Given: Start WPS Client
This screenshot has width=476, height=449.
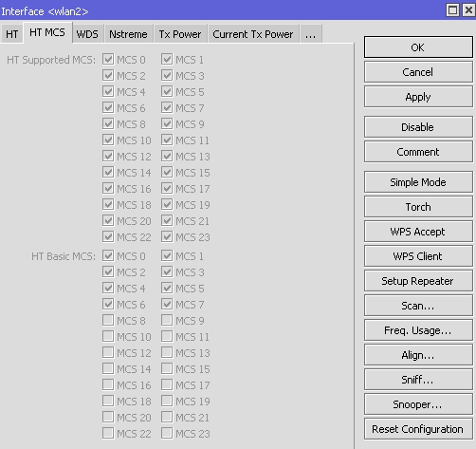Looking at the screenshot, I should click(418, 256).
